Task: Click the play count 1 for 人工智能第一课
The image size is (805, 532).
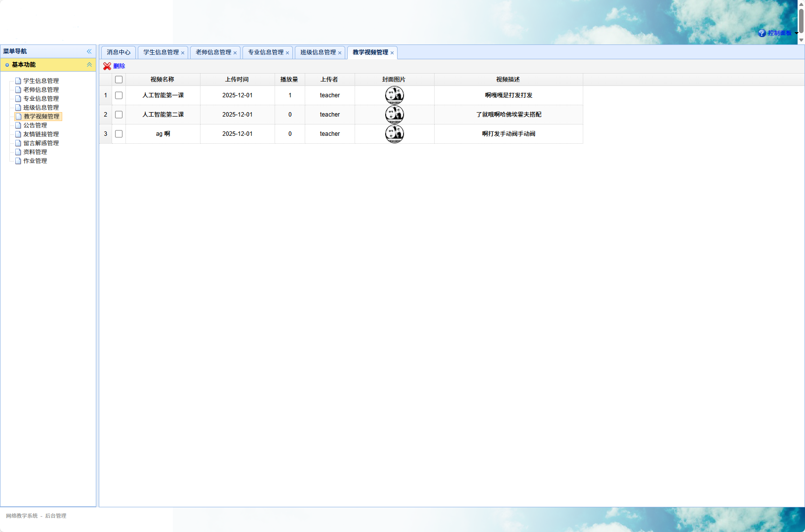Action: coord(290,95)
